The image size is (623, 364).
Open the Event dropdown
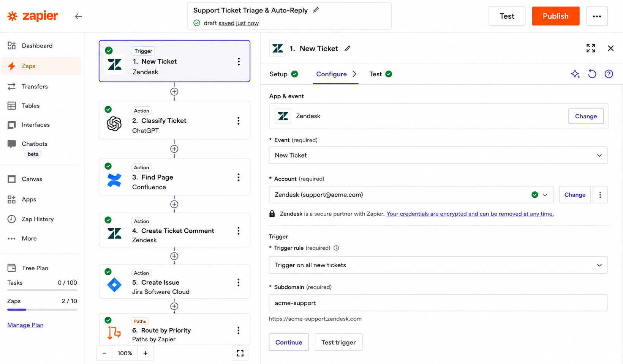coord(438,155)
